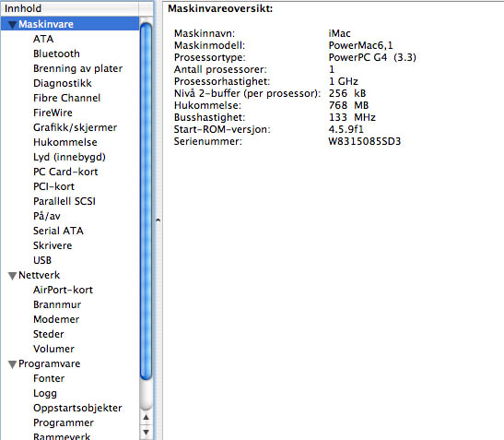
Task: Collapse the Nettverk disclosure triangle
Action: [12, 276]
